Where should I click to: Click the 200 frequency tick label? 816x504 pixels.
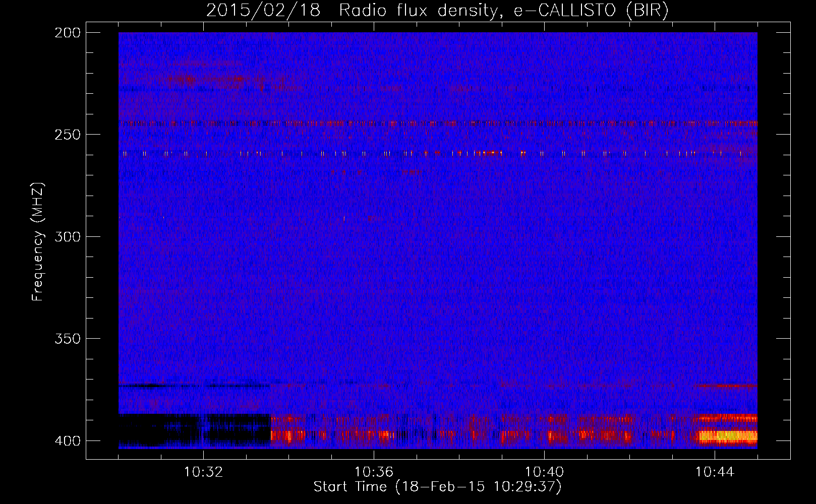click(x=68, y=33)
